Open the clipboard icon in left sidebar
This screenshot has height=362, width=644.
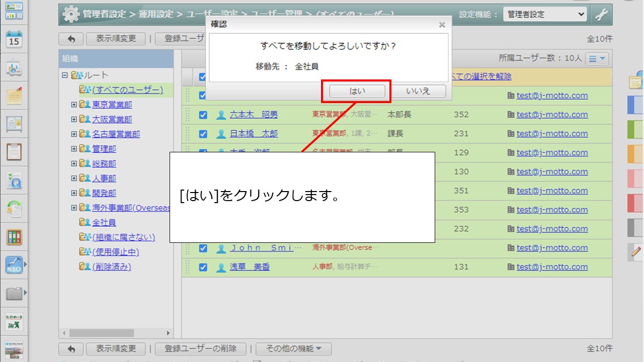point(14,151)
